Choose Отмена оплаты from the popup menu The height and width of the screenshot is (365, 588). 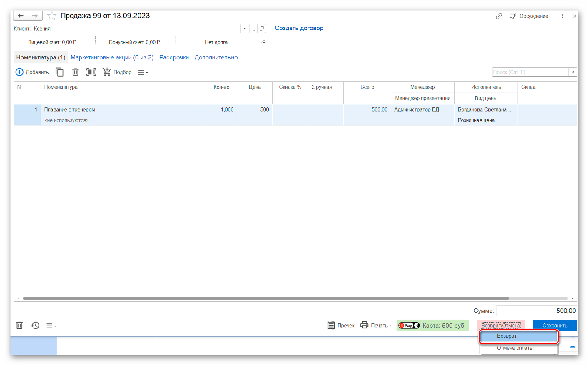pos(519,348)
